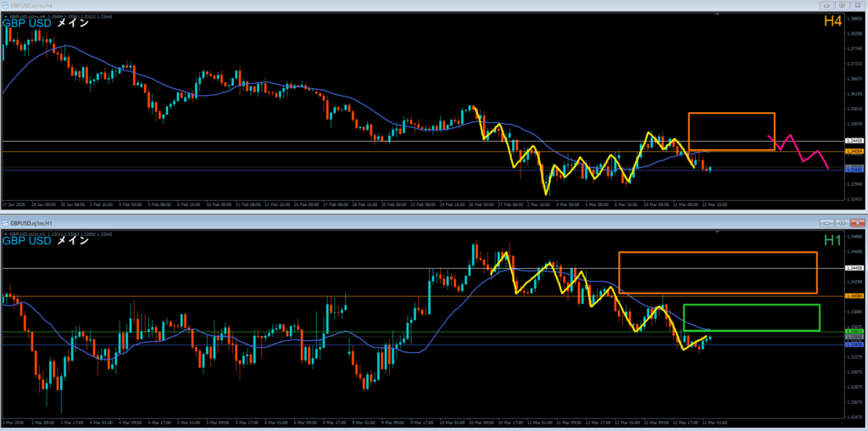Click the blue 1.33435 price tag in the H1 chart
This screenshot has width=868, height=431.
[854, 344]
